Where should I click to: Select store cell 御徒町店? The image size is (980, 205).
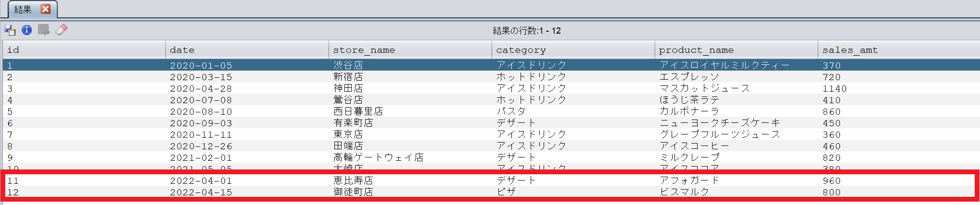(354, 192)
